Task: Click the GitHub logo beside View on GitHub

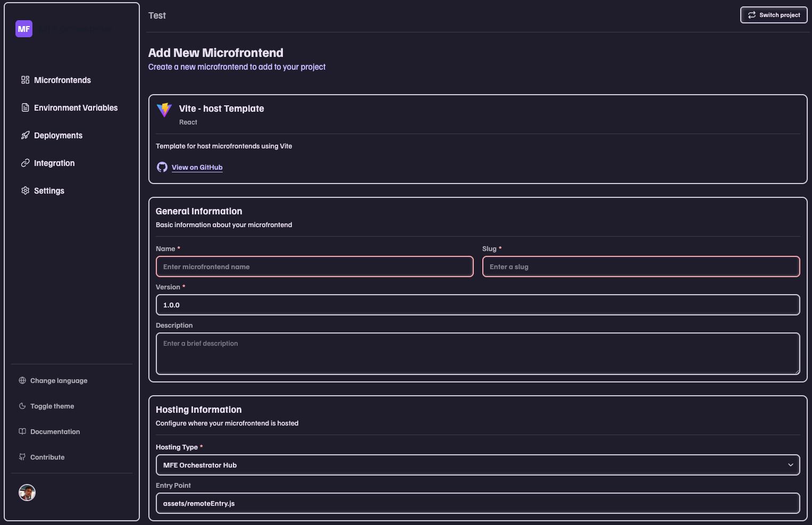Action: click(162, 167)
